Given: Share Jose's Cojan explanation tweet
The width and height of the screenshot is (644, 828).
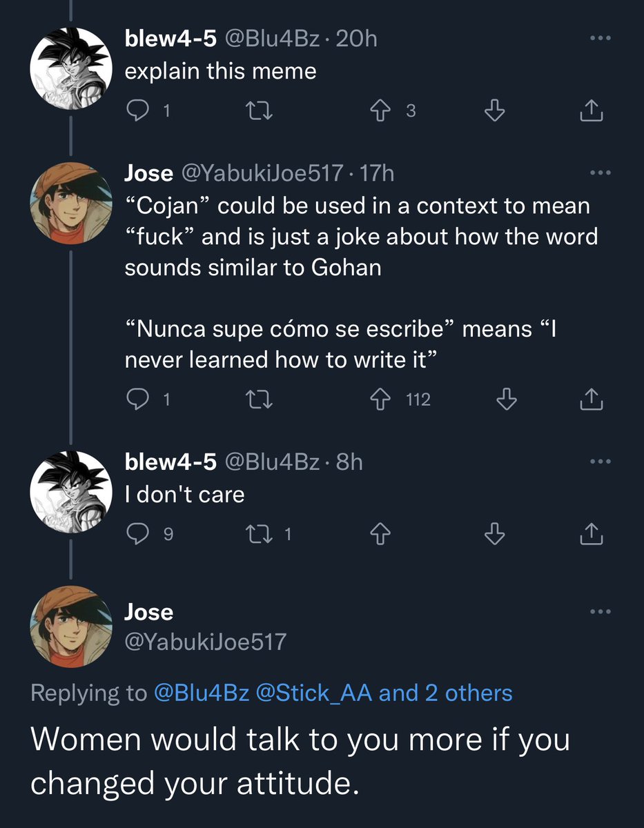Looking at the screenshot, I should point(592,399).
